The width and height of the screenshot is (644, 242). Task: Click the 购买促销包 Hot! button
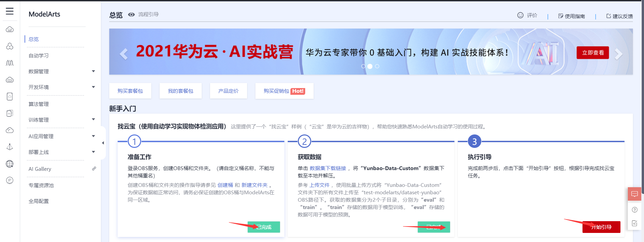tap(284, 91)
